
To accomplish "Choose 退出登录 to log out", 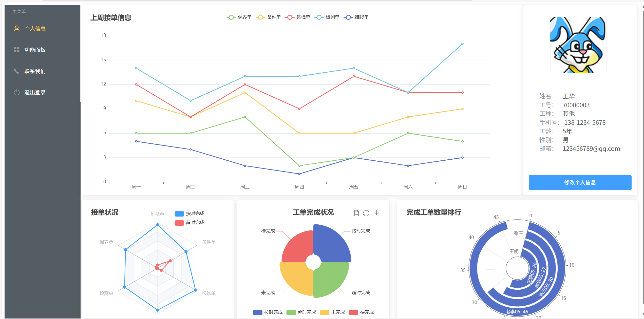I will [x=35, y=92].
